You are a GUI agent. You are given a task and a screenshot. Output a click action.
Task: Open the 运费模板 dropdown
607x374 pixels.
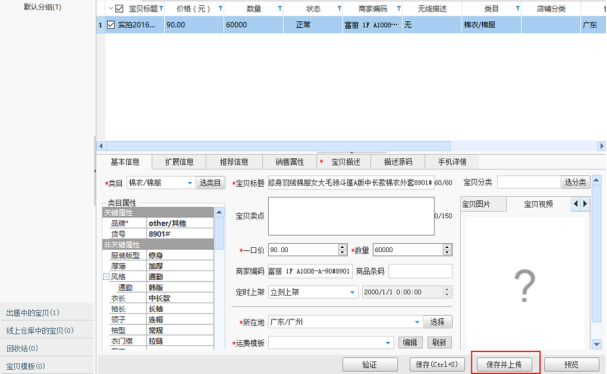coord(388,343)
